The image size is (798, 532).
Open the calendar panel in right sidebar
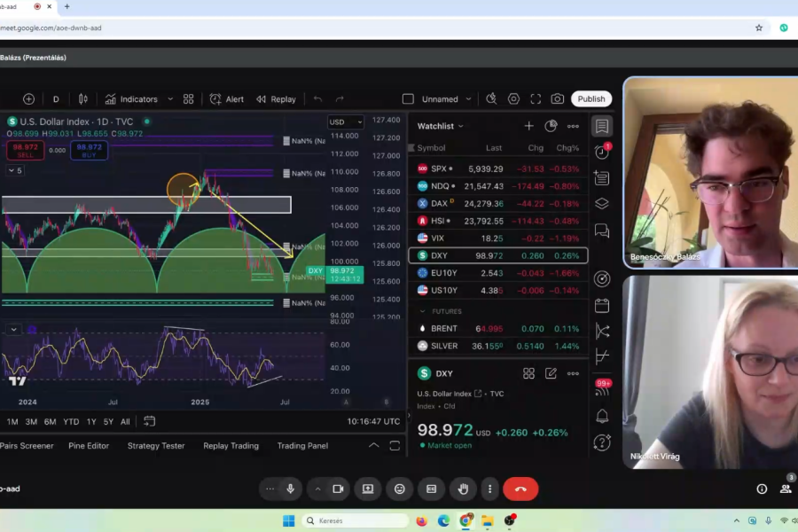click(x=602, y=305)
